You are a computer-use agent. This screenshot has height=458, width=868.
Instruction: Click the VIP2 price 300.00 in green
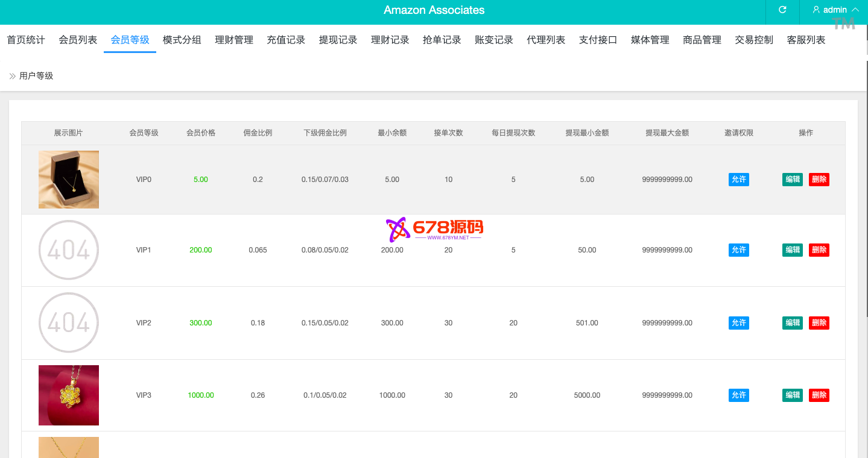pyautogui.click(x=200, y=323)
